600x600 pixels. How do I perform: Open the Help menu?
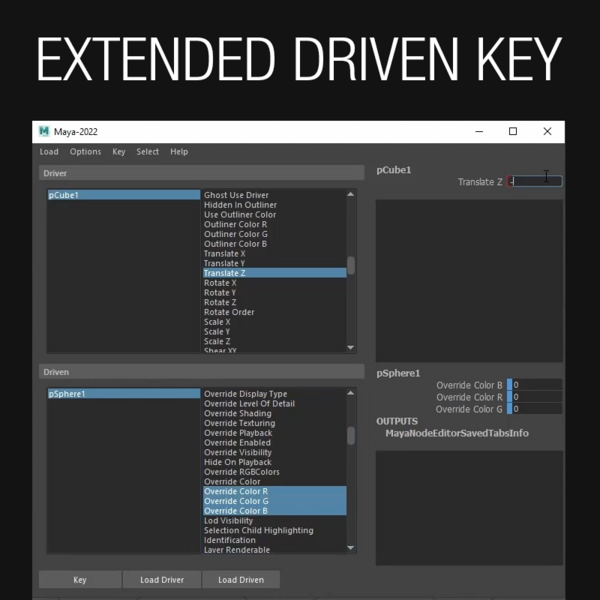click(x=179, y=152)
